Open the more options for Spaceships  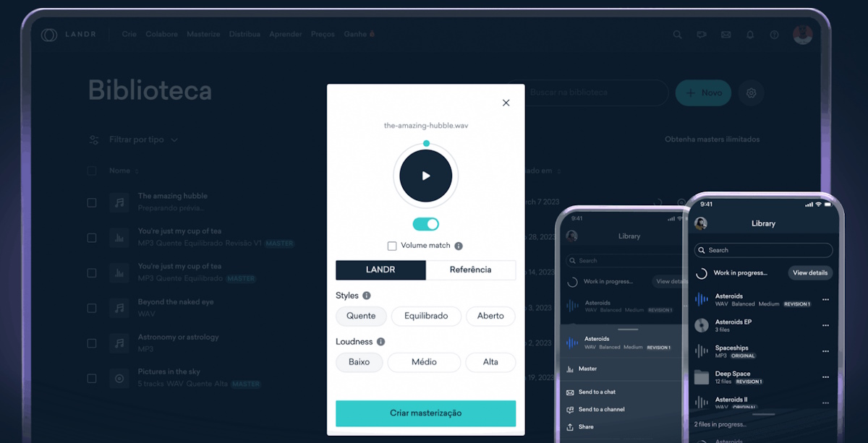coord(825,351)
